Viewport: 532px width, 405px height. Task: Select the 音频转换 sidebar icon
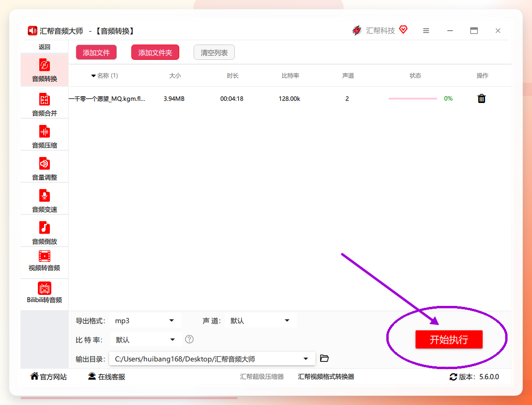click(45, 65)
